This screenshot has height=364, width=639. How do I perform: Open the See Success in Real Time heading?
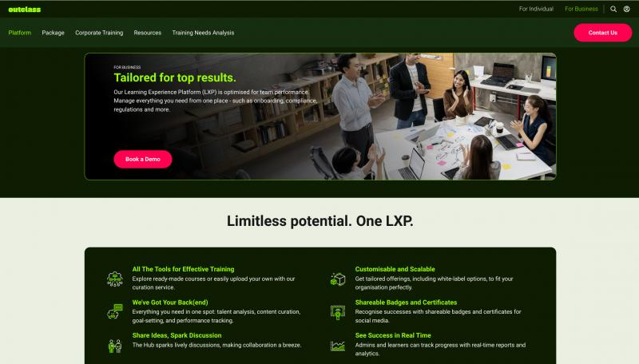(x=393, y=335)
